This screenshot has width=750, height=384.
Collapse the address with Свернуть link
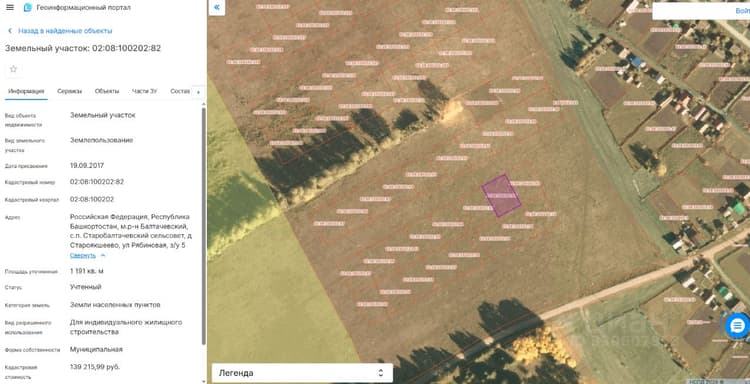point(83,255)
